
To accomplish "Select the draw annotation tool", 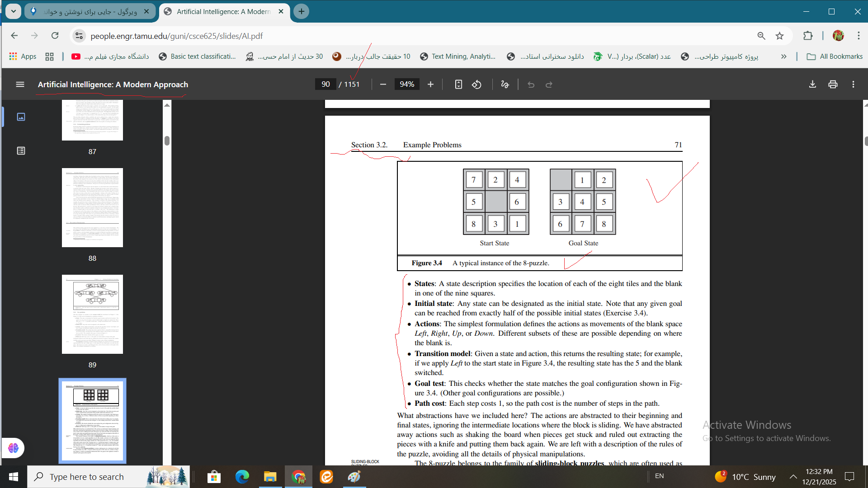I will tap(505, 84).
